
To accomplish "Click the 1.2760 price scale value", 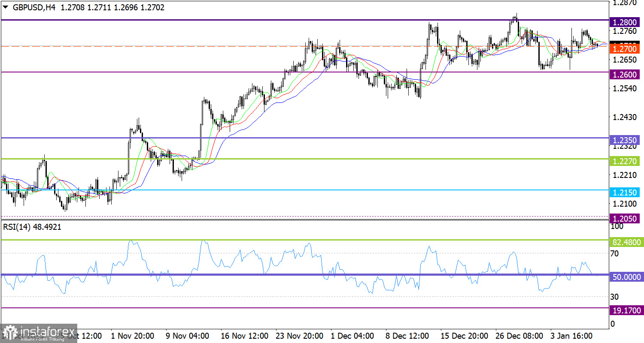I will (x=624, y=31).
